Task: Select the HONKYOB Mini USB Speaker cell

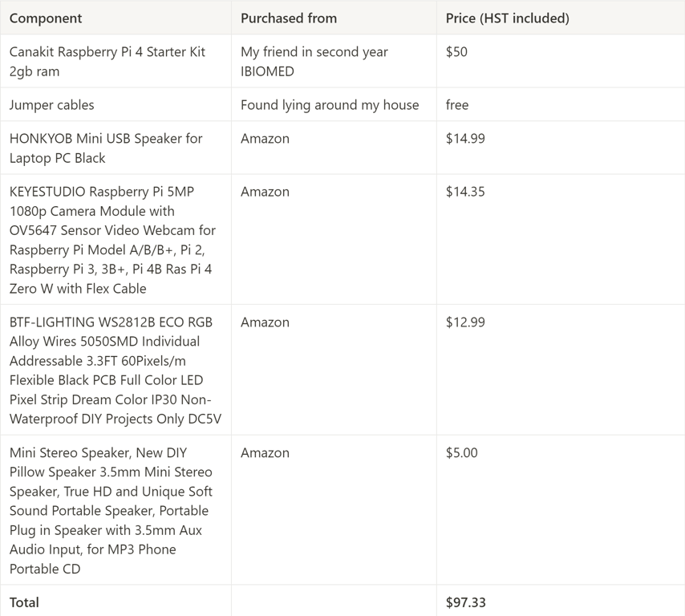Action: (x=106, y=148)
